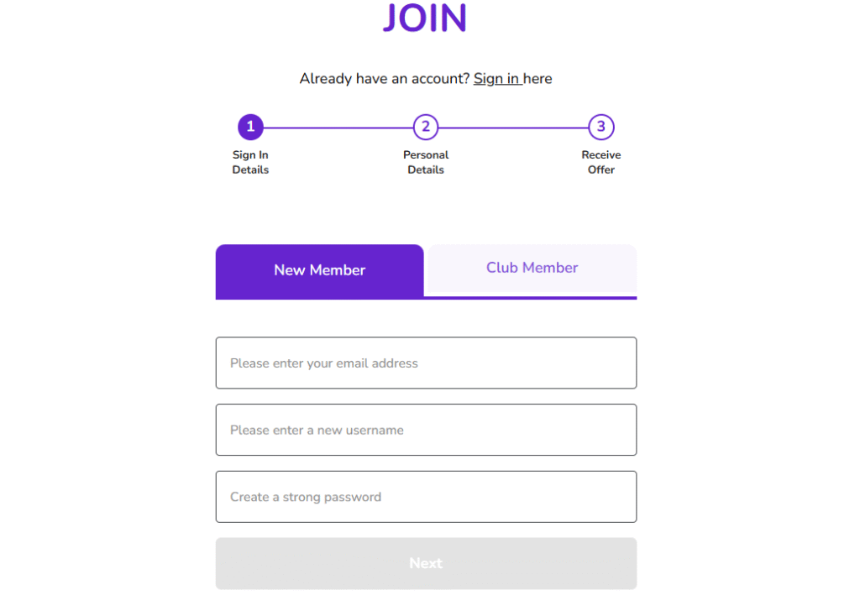Select step 3 circle in progress tracker
Screen dimensions: 860x616
click(601, 128)
